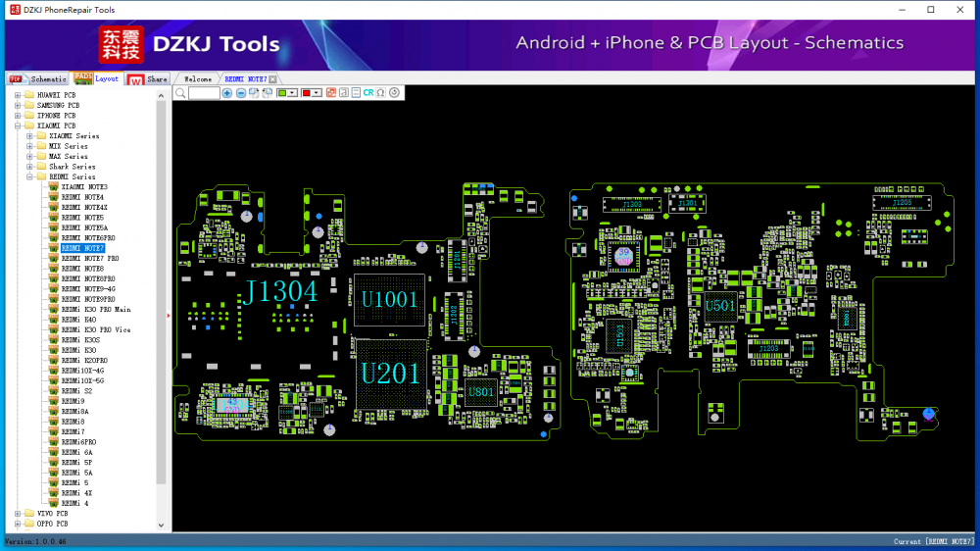Viewport: 980px width, 551px height.
Task: Click the cyan CR icon
Action: [368, 93]
